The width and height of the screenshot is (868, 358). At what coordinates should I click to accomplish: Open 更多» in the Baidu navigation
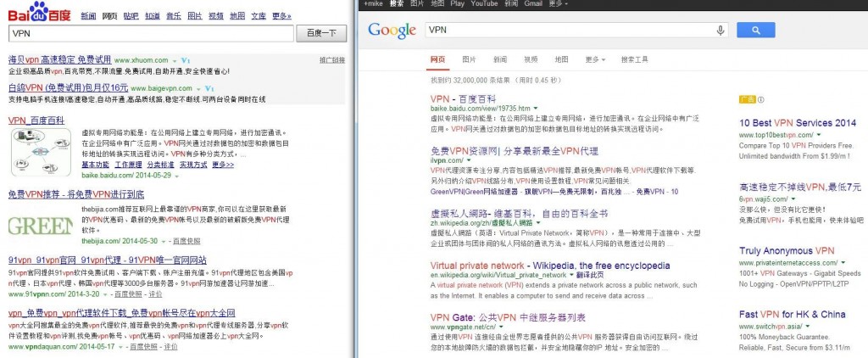(281, 16)
